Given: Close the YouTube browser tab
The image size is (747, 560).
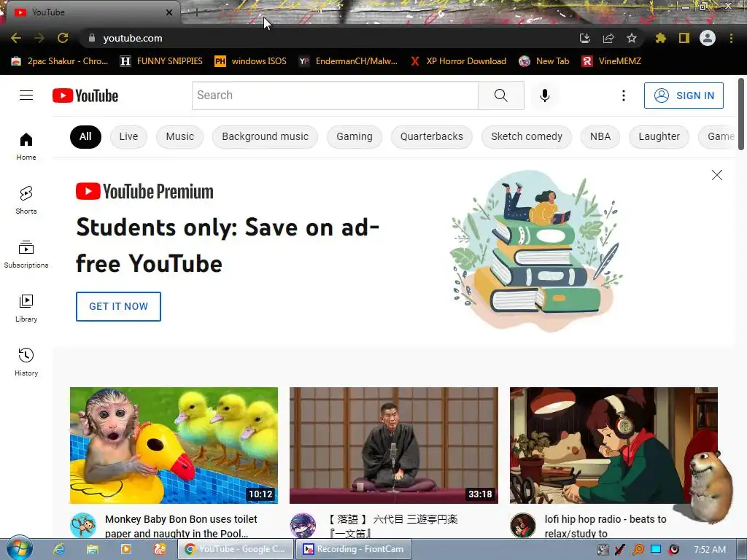Looking at the screenshot, I should pos(169,12).
